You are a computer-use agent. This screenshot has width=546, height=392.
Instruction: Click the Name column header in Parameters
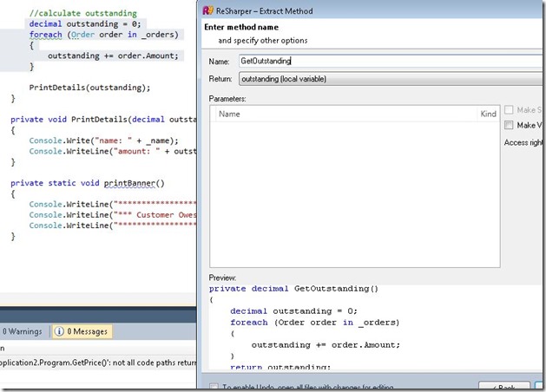pyautogui.click(x=229, y=114)
